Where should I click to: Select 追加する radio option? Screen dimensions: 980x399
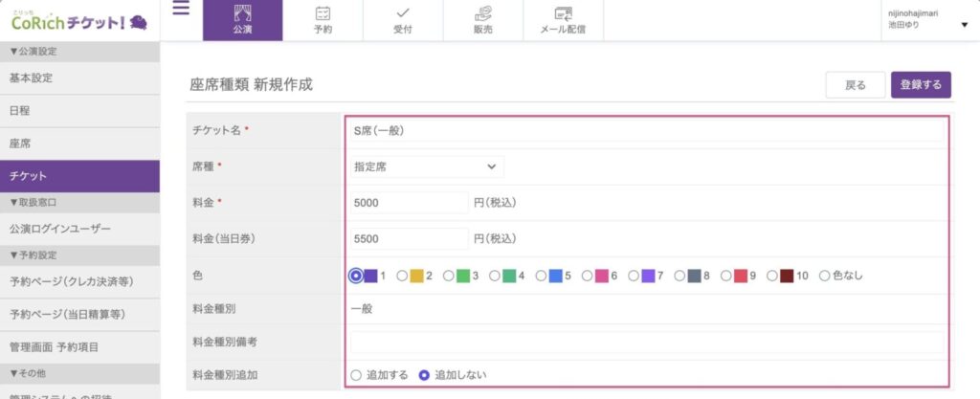click(356, 375)
